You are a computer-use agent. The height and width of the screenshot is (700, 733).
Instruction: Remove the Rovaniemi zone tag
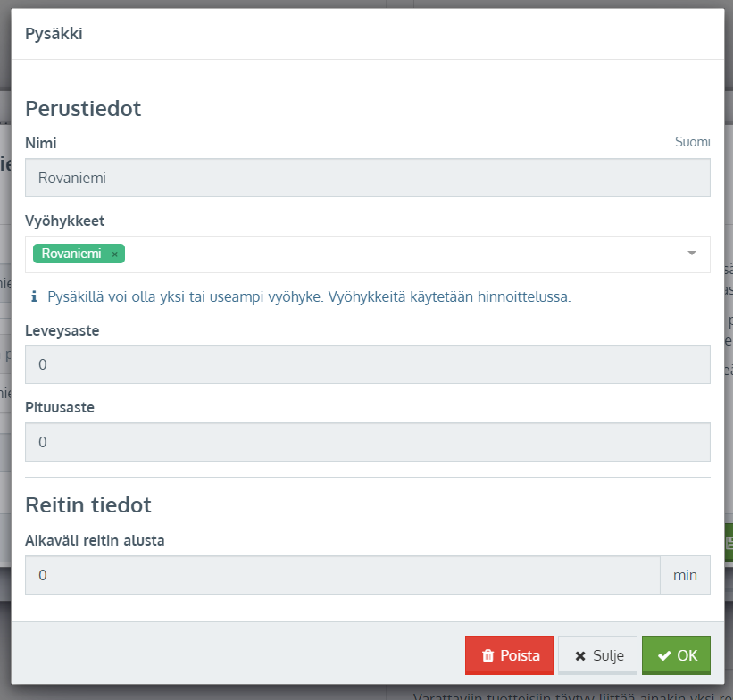coord(114,254)
